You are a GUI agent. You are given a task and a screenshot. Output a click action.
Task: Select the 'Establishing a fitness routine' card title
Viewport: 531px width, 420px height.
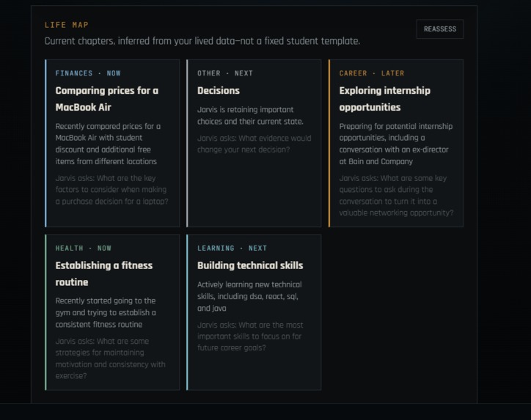click(x=104, y=273)
